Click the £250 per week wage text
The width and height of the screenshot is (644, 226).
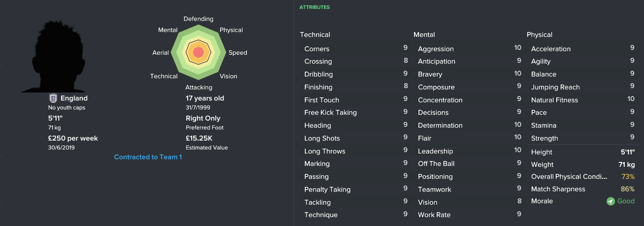tap(73, 138)
